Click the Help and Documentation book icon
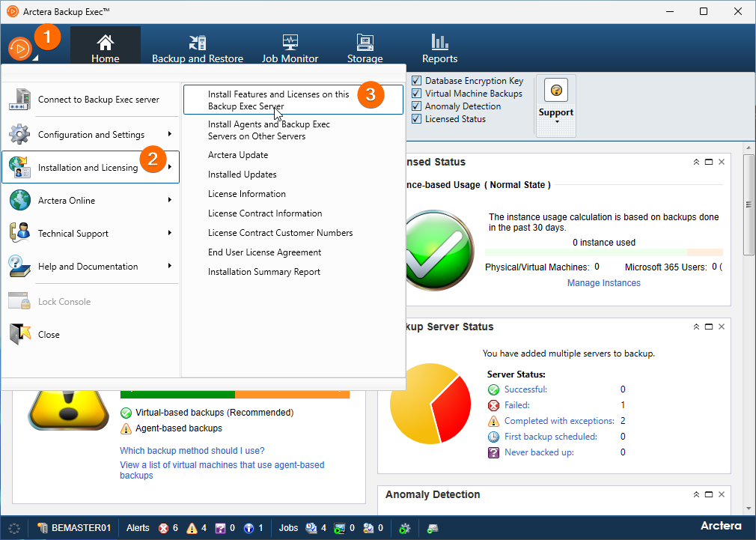Screen dimensions: 756x540 [19, 266]
